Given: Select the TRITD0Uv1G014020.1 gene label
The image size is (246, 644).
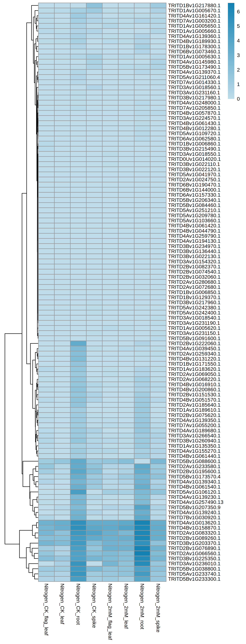Looking at the screenshot, I should pyautogui.click(x=194, y=159).
